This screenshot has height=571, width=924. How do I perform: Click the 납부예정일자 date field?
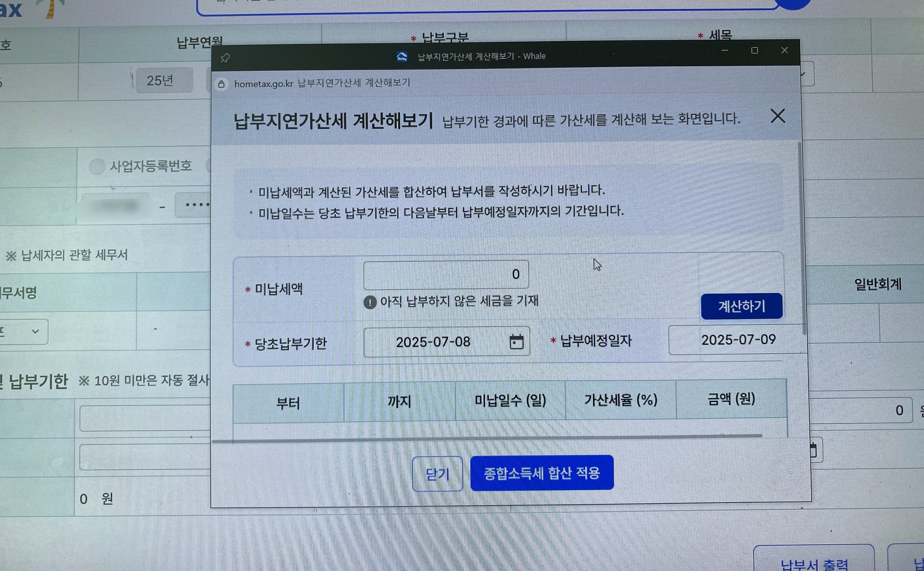(737, 340)
